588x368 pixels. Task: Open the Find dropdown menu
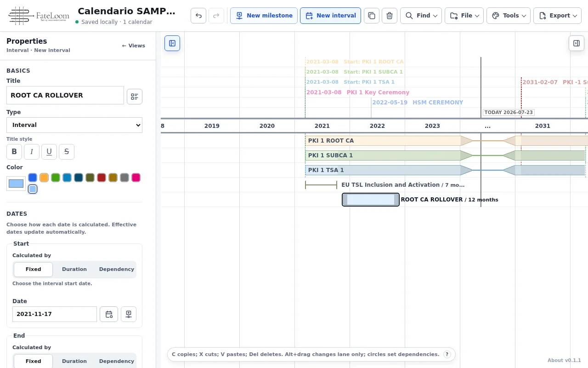coord(421,16)
